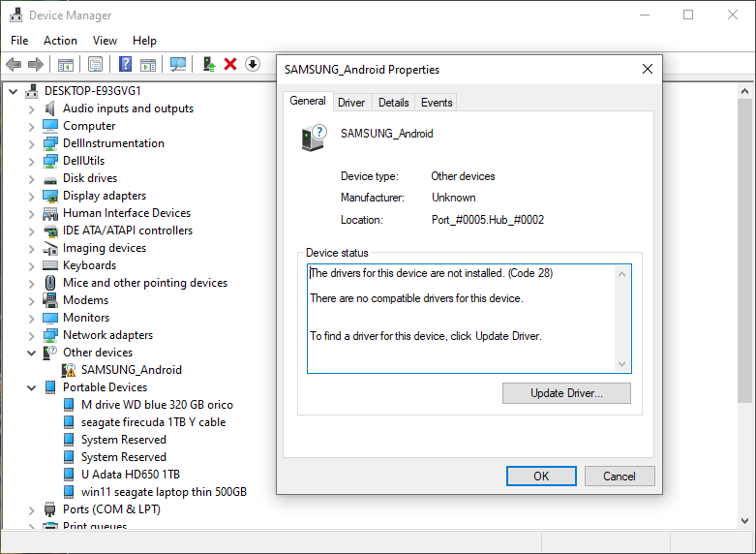This screenshot has width=756, height=554.
Task: Click the Update Driver... button
Action: (566, 393)
